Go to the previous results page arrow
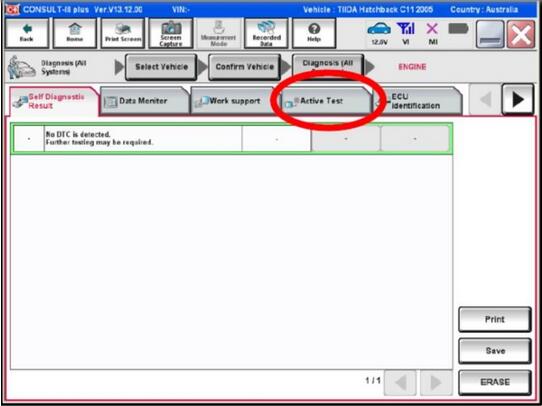The height and width of the screenshot is (406, 542). tap(400, 382)
